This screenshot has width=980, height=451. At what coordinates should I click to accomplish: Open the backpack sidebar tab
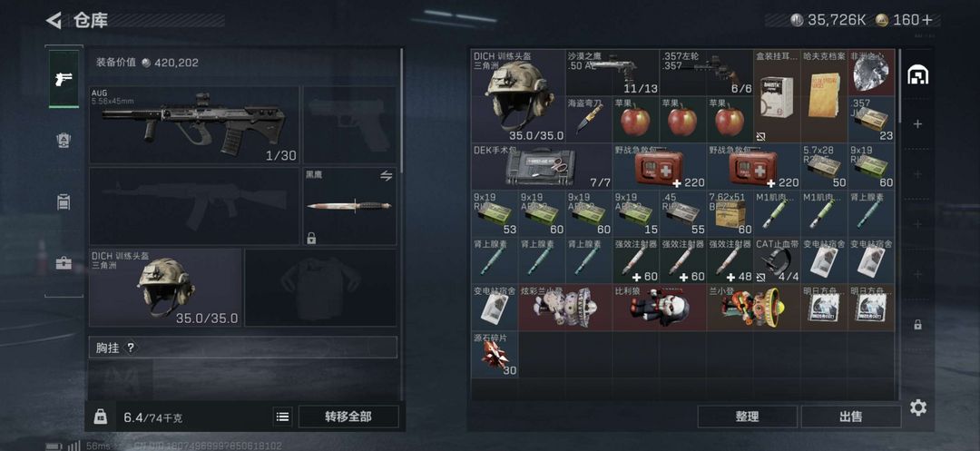[x=64, y=202]
